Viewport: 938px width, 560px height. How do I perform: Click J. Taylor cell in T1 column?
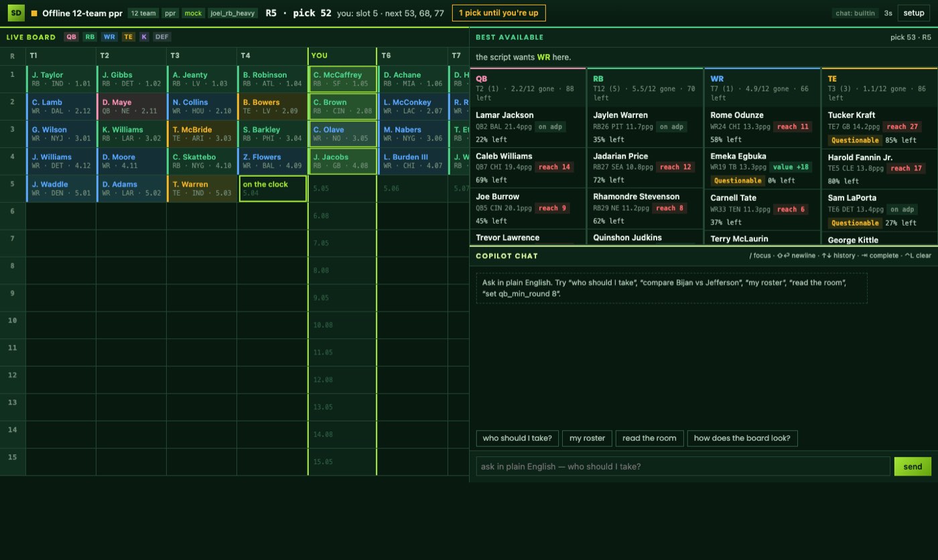tap(61, 79)
